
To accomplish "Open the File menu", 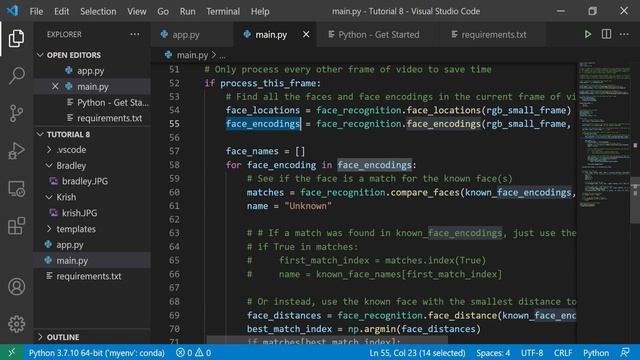I will (x=36, y=11).
